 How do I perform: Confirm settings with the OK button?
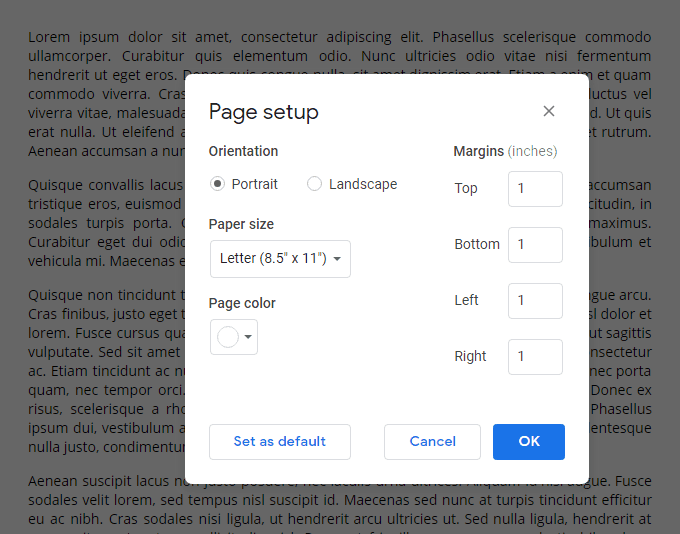[529, 442]
